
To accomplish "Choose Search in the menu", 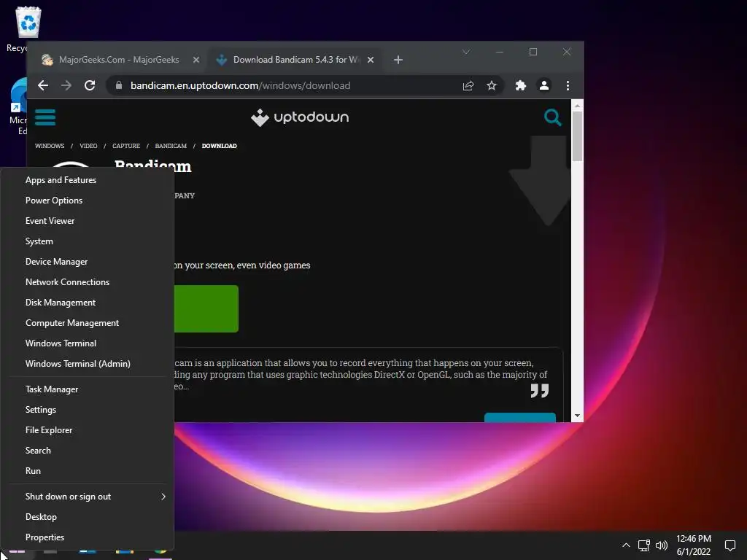I will point(88,451).
